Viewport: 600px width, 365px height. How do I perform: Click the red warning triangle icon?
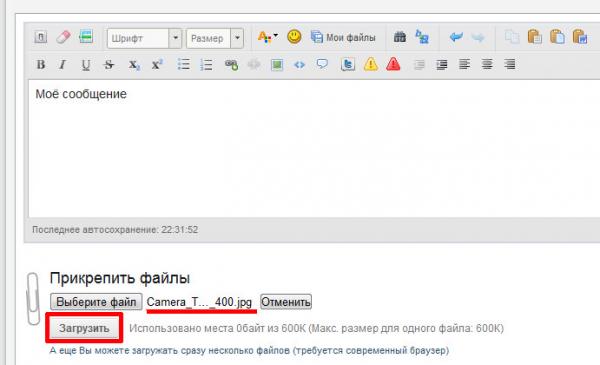pyautogui.click(x=393, y=64)
